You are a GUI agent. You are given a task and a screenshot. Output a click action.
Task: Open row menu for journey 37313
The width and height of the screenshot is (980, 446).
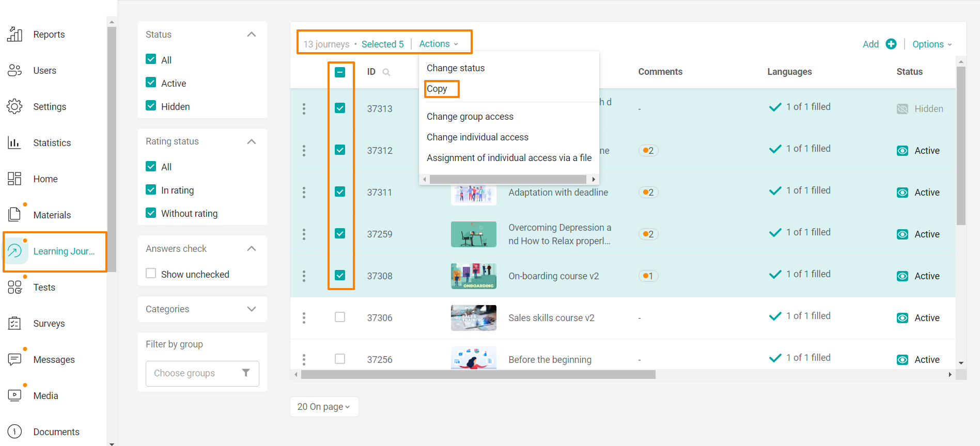pos(304,108)
